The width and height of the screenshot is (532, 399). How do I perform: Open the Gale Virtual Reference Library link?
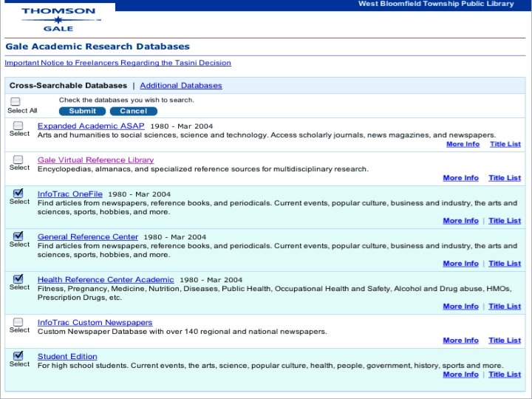click(95, 160)
